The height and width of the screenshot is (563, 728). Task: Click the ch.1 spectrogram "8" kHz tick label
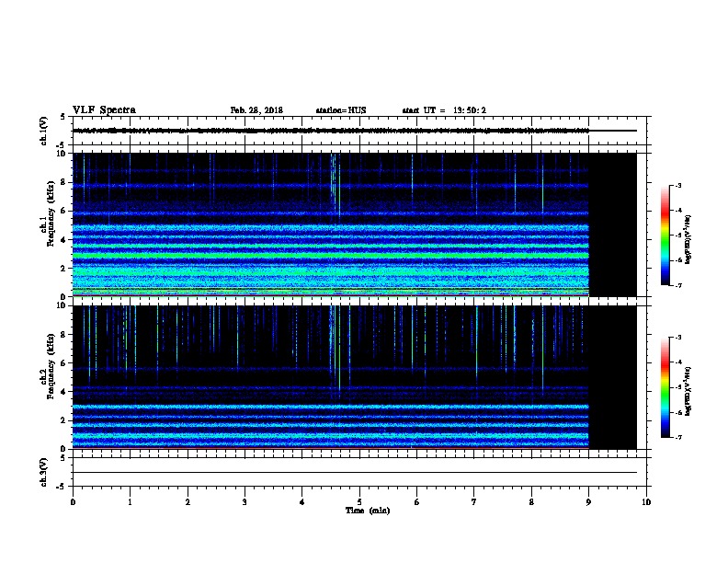tap(63, 182)
